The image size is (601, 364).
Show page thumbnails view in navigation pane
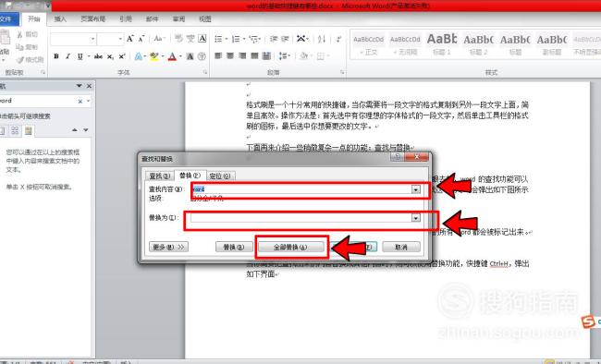pos(15,131)
